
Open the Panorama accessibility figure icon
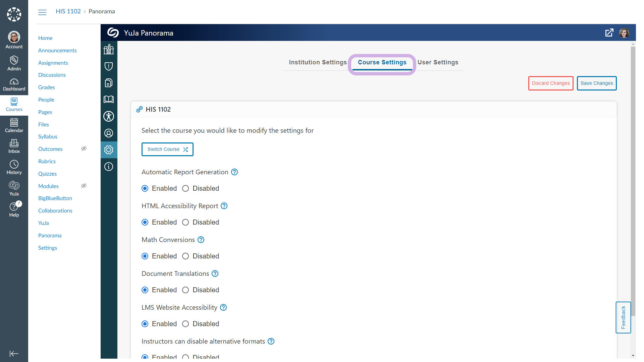109,116
